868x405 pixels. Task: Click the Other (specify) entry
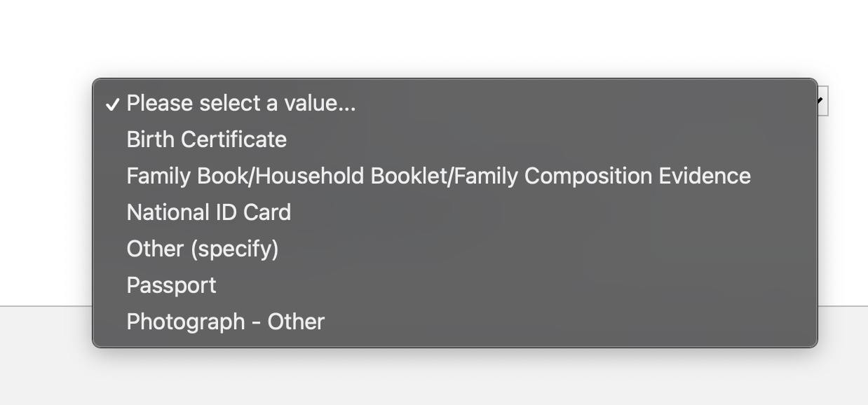(202, 249)
